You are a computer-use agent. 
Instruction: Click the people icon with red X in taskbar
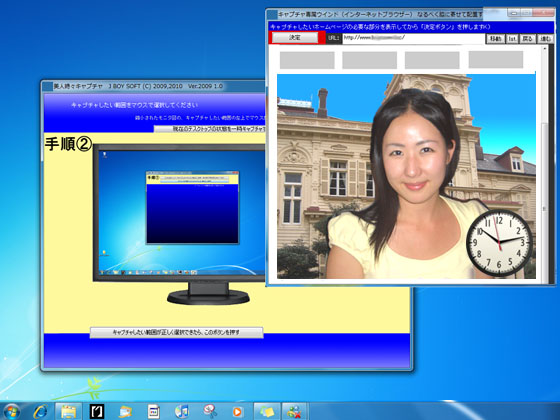(295, 411)
